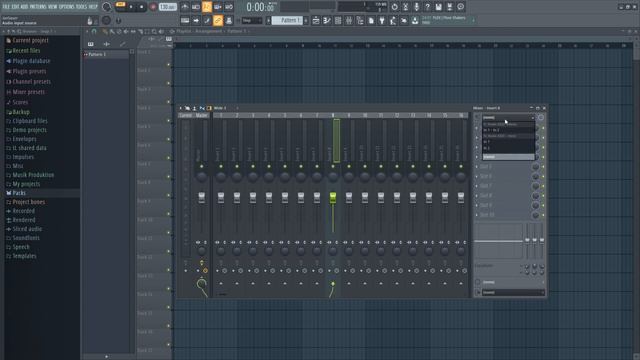The width and height of the screenshot is (640, 360).
Task: Arm the record button
Action: 153,7
